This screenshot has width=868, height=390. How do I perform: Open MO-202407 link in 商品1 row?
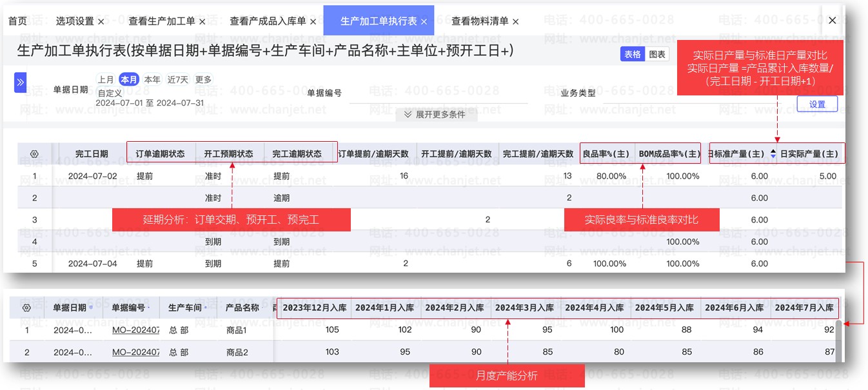coord(135,330)
